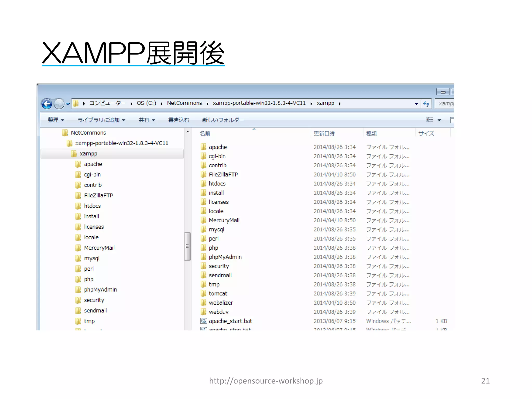Click the FileZillaFTP folder icon in tree
Viewport: 532px width, 399px height.
click(78, 195)
